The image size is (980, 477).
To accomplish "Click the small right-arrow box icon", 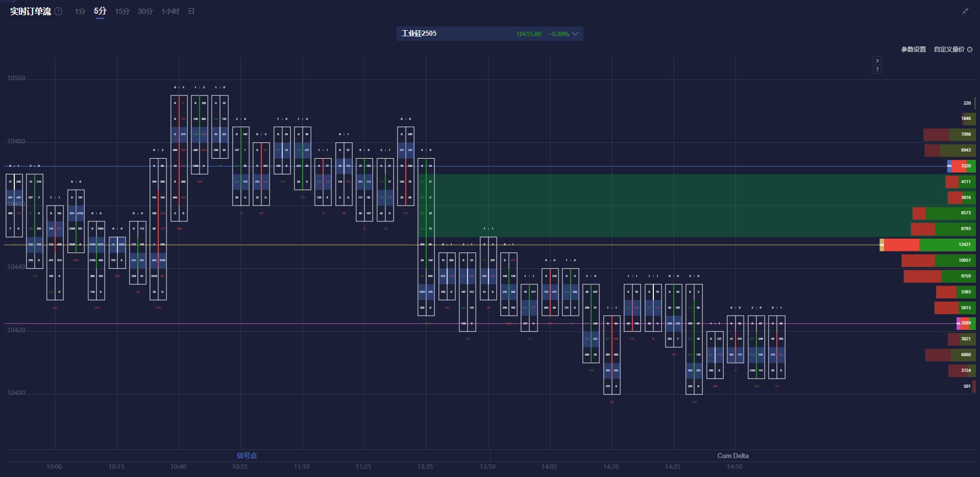I will pos(877,61).
